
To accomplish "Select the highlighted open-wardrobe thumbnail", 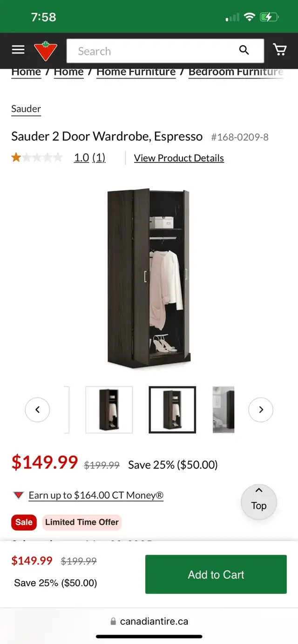I will [172, 409].
